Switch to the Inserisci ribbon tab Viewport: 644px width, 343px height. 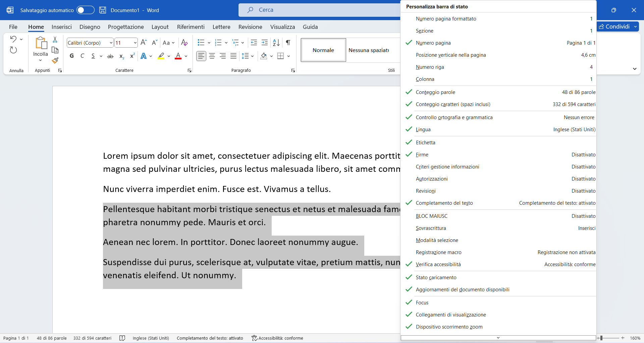point(62,27)
